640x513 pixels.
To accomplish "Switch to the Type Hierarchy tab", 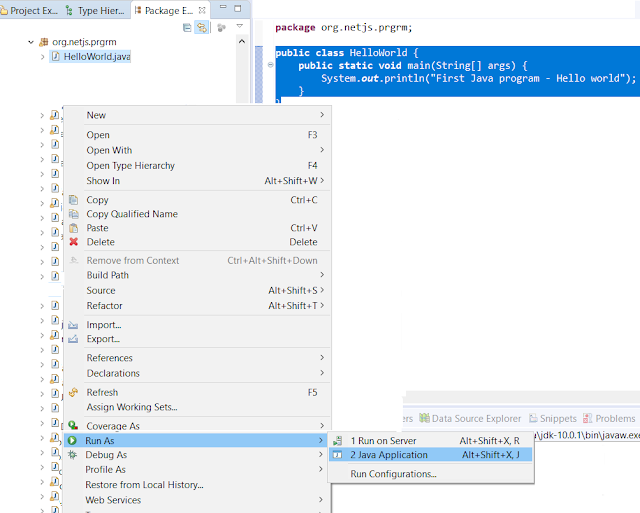I will [96, 10].
